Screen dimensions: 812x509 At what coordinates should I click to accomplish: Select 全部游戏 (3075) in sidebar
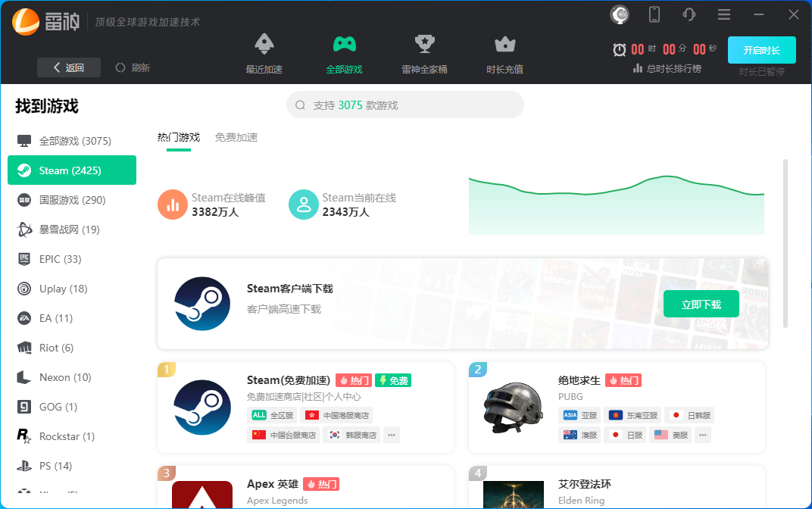[x=72, y=141]
